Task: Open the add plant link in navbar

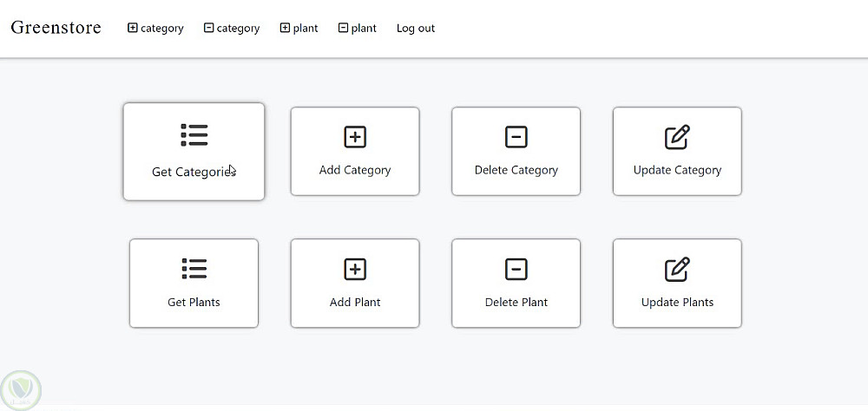Action: (299, 28)
